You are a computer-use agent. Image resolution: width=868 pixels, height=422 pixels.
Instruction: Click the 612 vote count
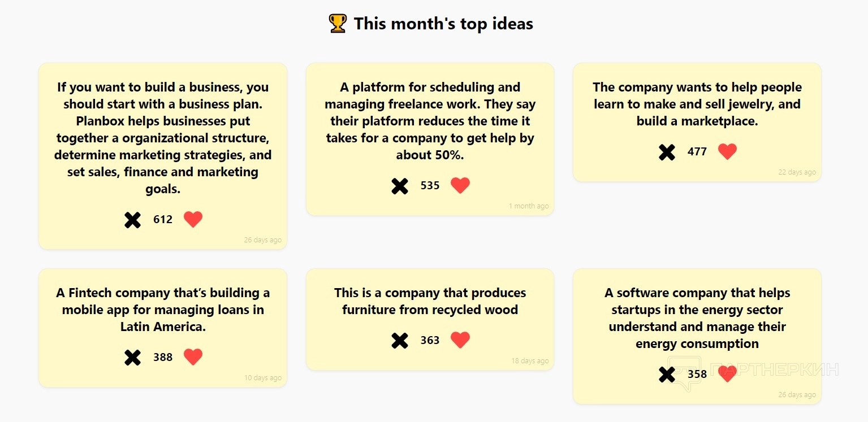coord(163,220)
